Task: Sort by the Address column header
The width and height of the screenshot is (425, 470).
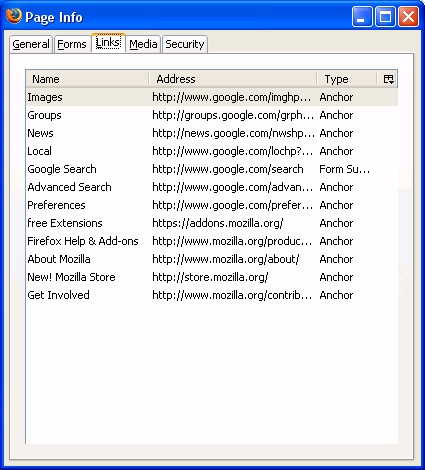Action: click(233, 79)
